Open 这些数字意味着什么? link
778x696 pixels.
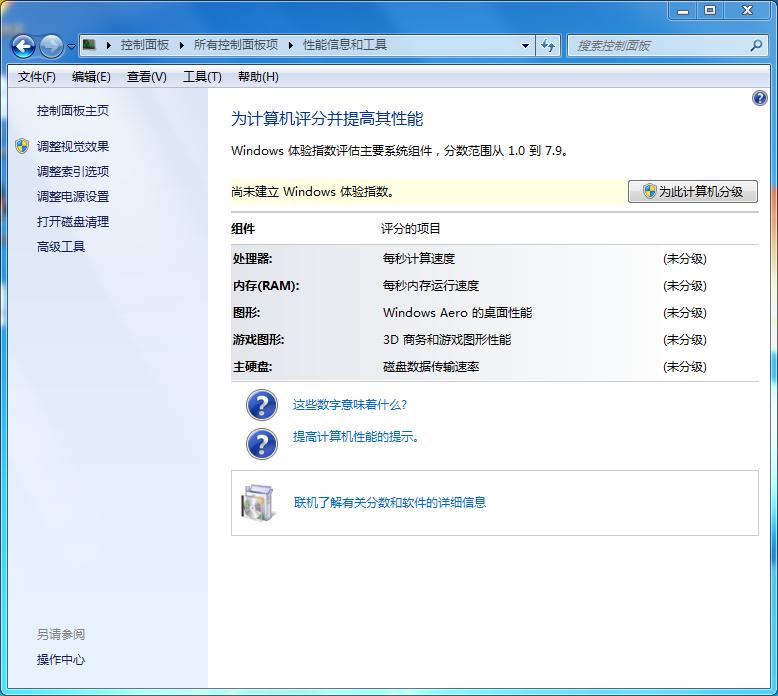350,405
